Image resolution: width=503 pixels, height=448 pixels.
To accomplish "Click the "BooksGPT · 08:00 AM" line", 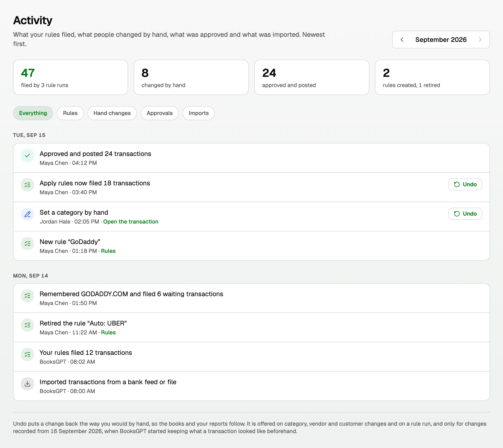I will (x=67, y=391).
